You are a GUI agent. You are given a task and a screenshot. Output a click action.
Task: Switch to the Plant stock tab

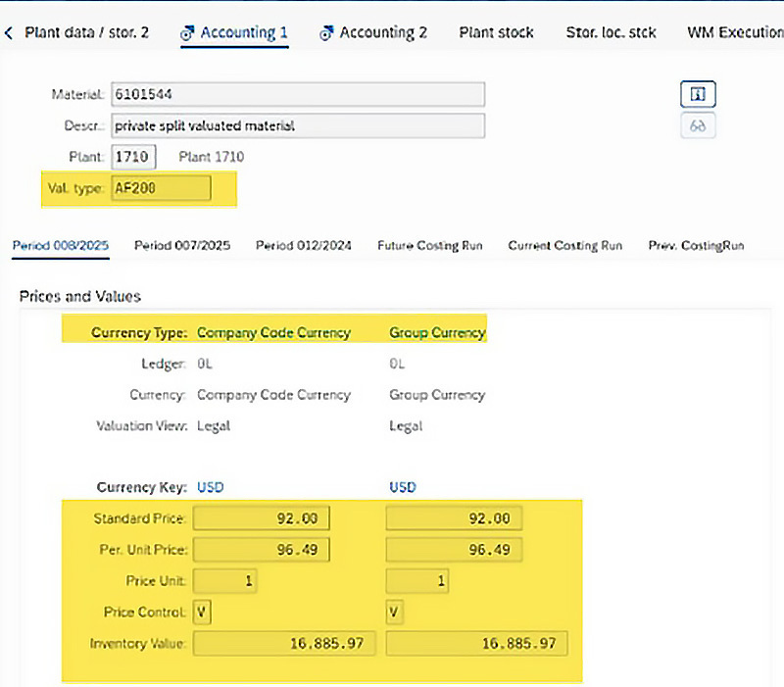pos(496,32)
